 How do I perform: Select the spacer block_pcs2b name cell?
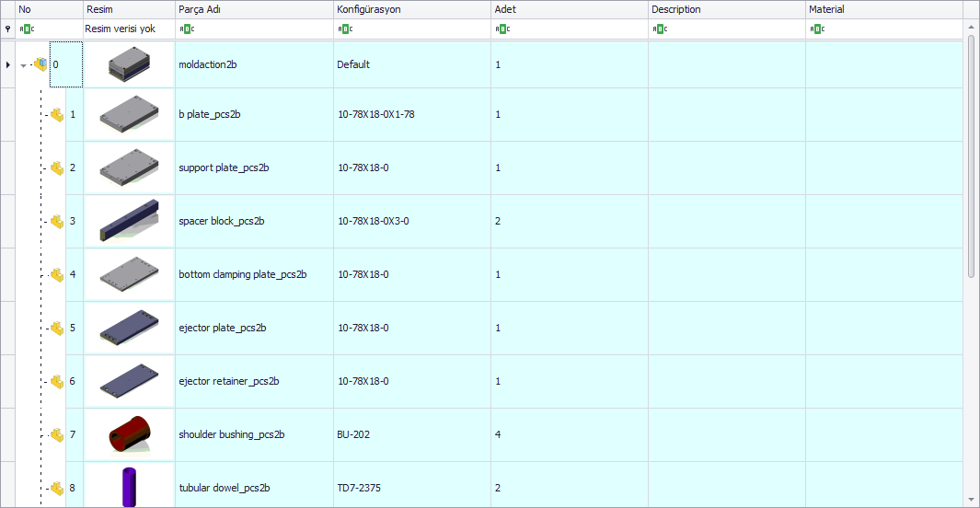click(254, 221)
